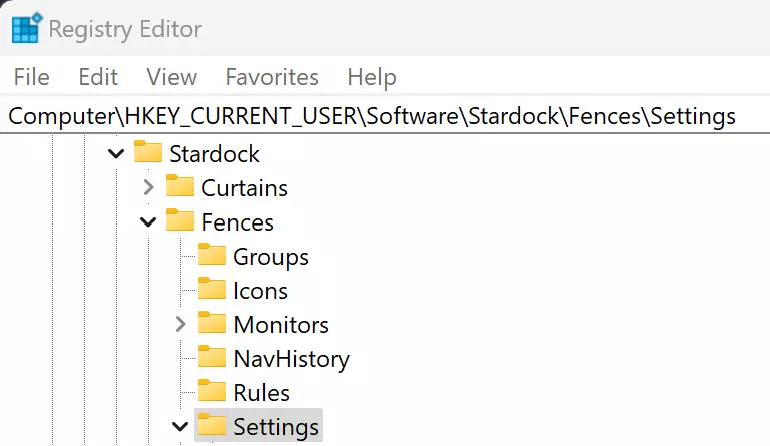Click the Groups folder icon
770x446 pixels.
[x=212, y=256]
